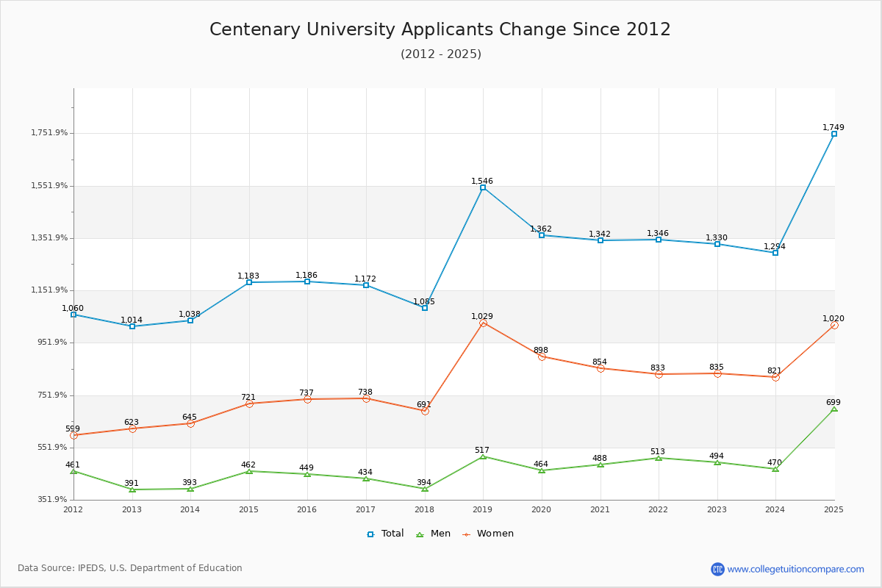The width and height of the screenshot is (882, 588).
Task: Toggle the Total series in legend
Action: [x=385, y=534]
